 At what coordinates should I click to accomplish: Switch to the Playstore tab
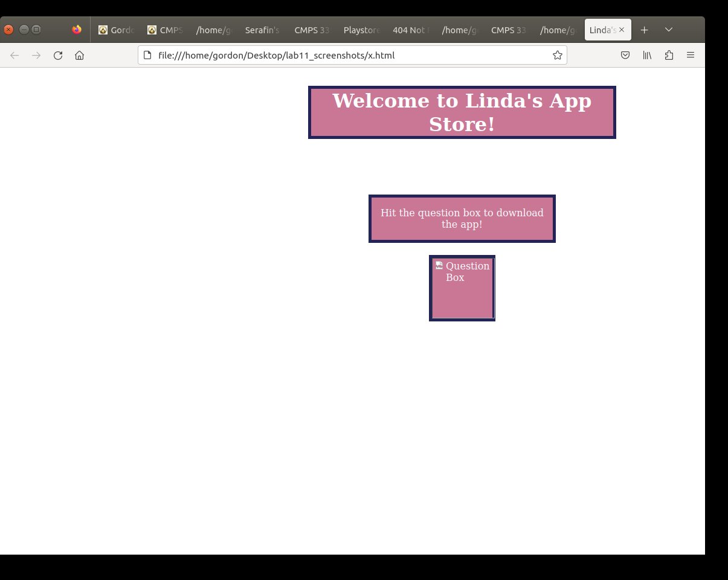pos(359,30)
